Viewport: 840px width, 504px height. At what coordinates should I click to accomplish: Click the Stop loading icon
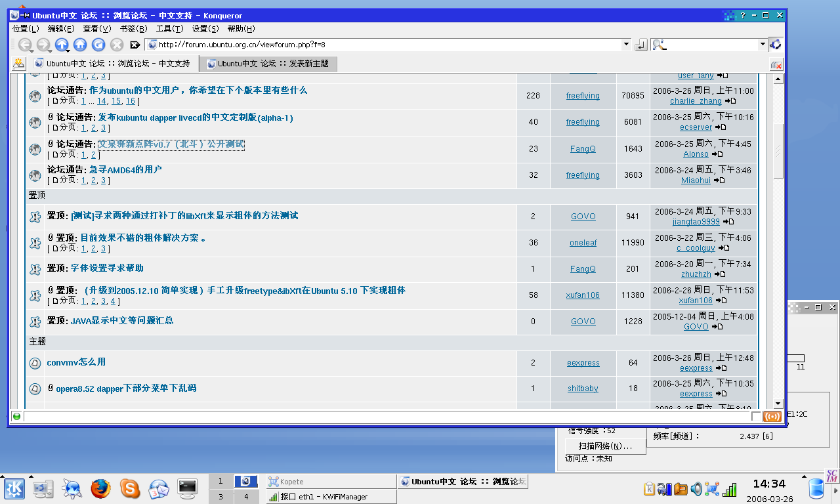pyautogui.click(x=117, y=45)
